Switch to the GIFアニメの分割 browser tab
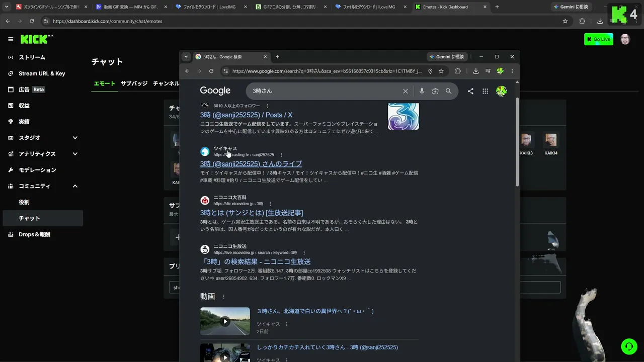This screenshot has height=362, width=644. click(x=290, y=7)
